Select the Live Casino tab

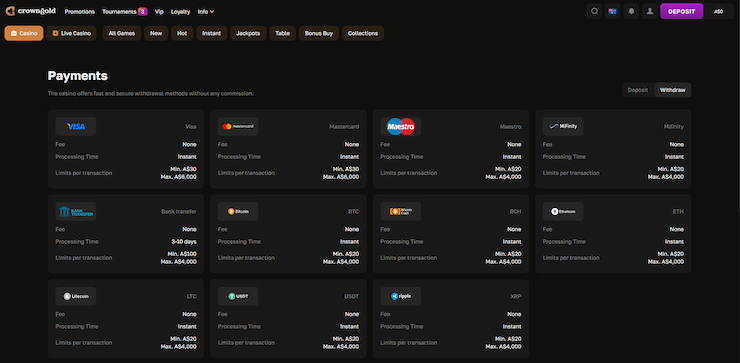(71, 34)
